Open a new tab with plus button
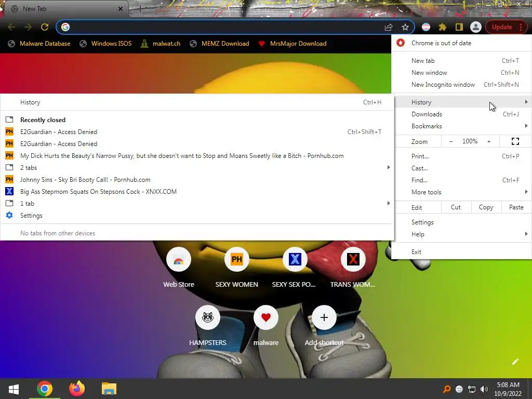Viewport: 532px width, 399px height. (x=140, y=9)
